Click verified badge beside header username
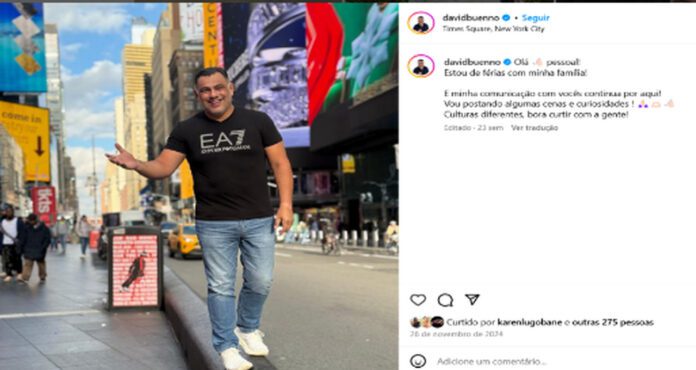The image size is (696, 370). (x=506, y=18)
